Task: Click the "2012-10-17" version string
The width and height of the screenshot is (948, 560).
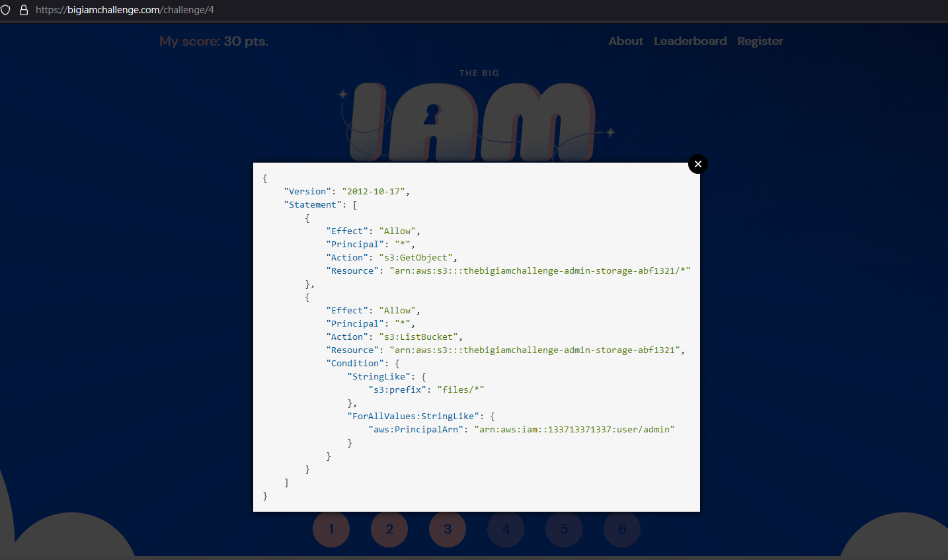Action: [x=373, y=192]
